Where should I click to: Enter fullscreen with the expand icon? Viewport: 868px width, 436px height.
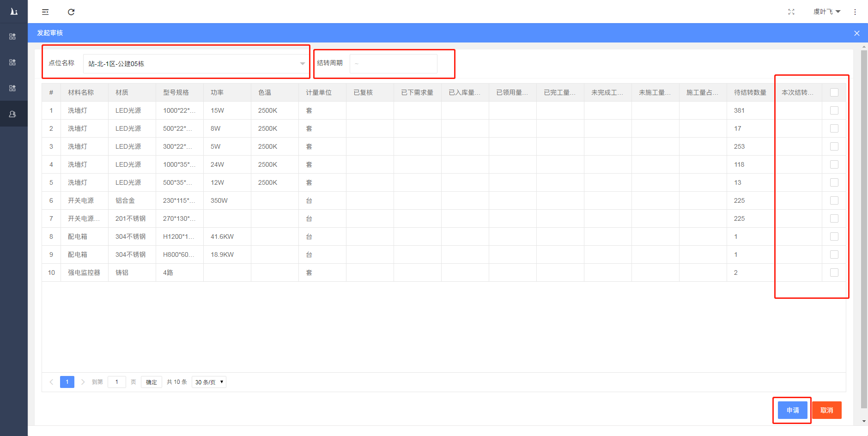pyautogui.click(x=791, y=12)
